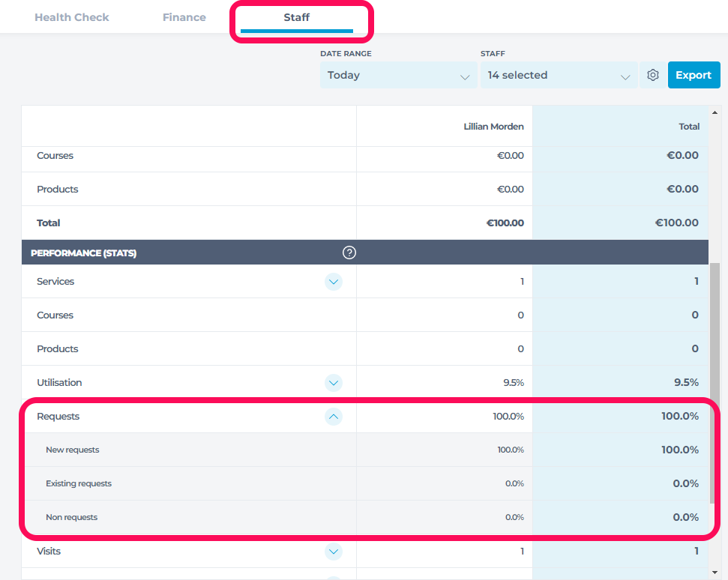Open the report settings gear icon

653,75
